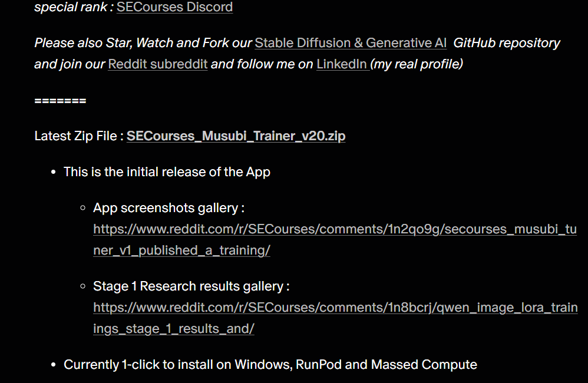Click the '=======' separator line
Screen dimensions: 588x383
[x=60, y=101]
